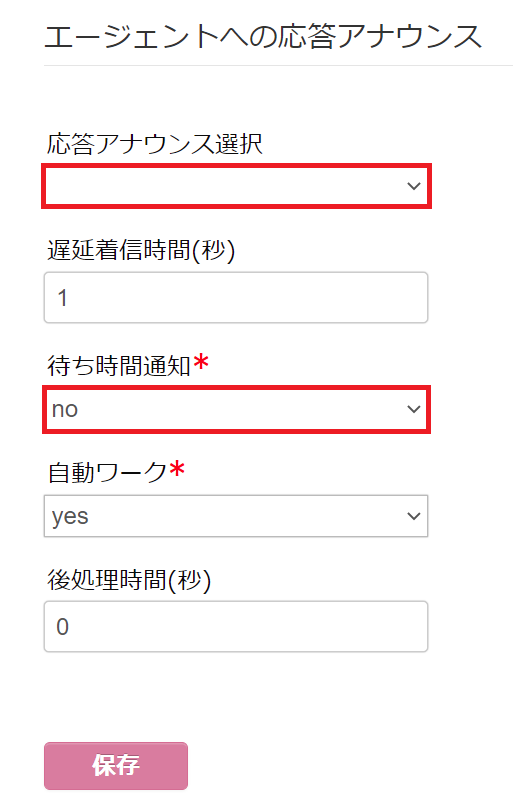Select the "no" value text in 待ち時間通知
This screenshot has width=513, height=793.
click(65, 410)
